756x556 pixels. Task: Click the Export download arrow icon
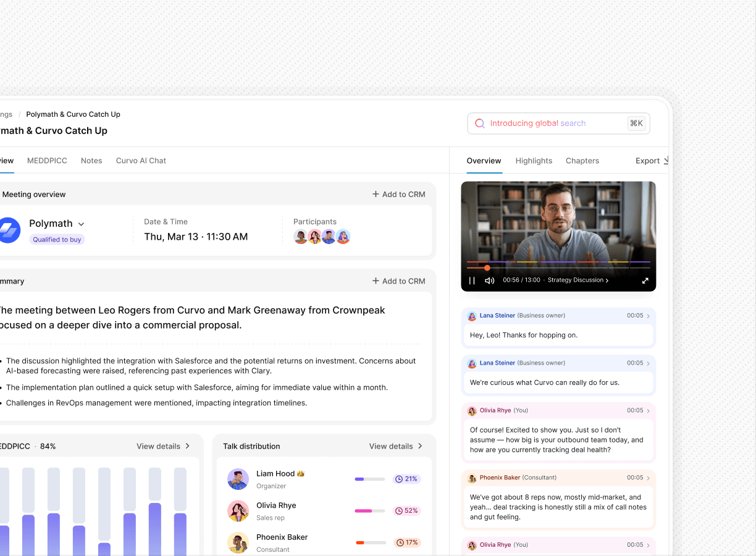666,161
